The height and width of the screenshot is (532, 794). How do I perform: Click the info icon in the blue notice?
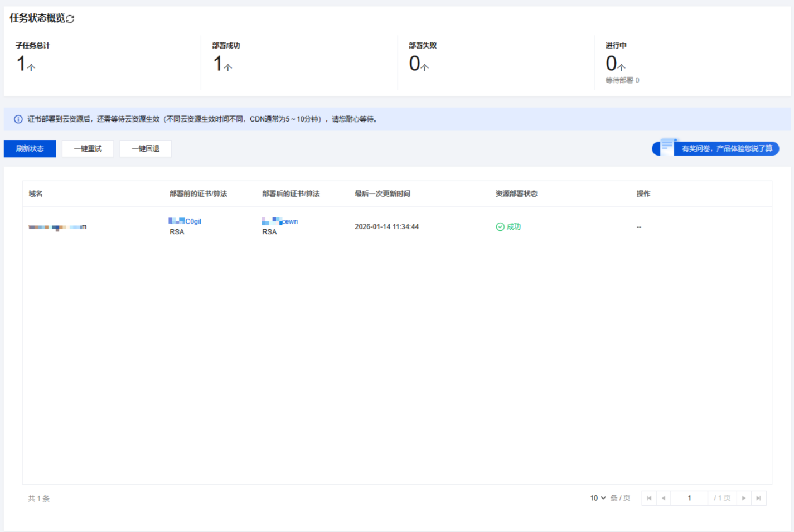click(x=18, y=119)
